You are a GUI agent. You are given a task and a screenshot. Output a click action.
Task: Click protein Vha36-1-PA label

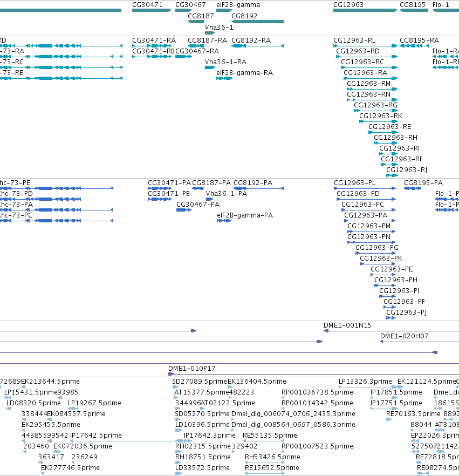point(227,194)
